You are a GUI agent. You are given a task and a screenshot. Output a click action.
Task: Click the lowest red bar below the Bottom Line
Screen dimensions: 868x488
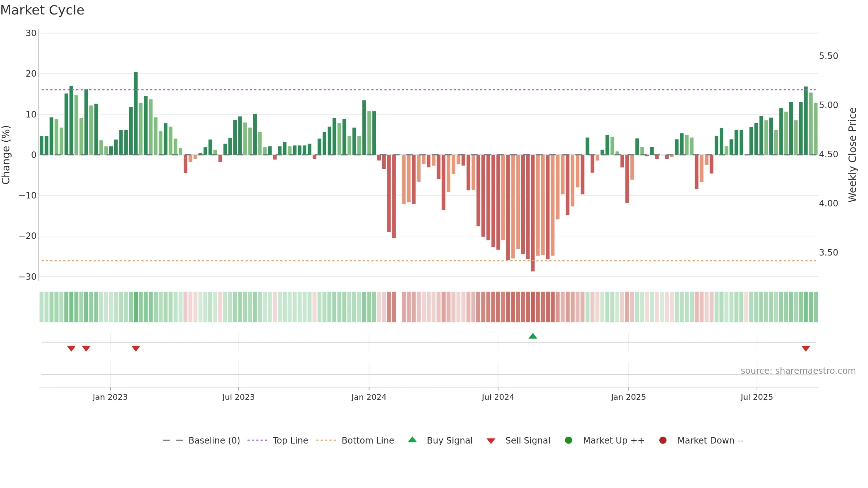(x=533, y=213)
